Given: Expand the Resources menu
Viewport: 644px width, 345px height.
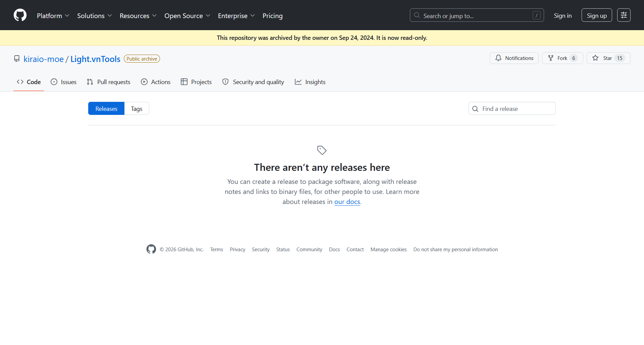Looking at the screenshot, I should (138, 16).
